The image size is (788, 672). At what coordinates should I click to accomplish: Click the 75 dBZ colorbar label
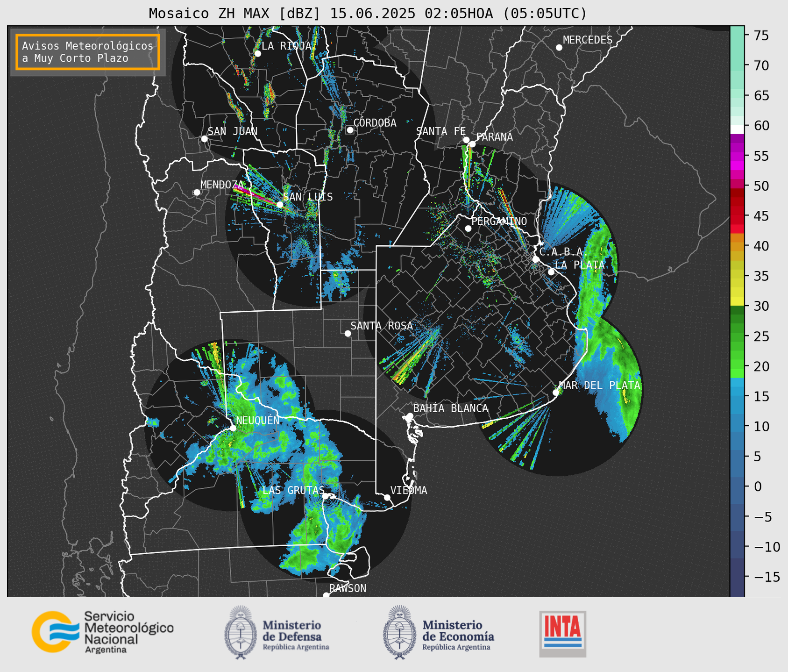tap(761, 36)
